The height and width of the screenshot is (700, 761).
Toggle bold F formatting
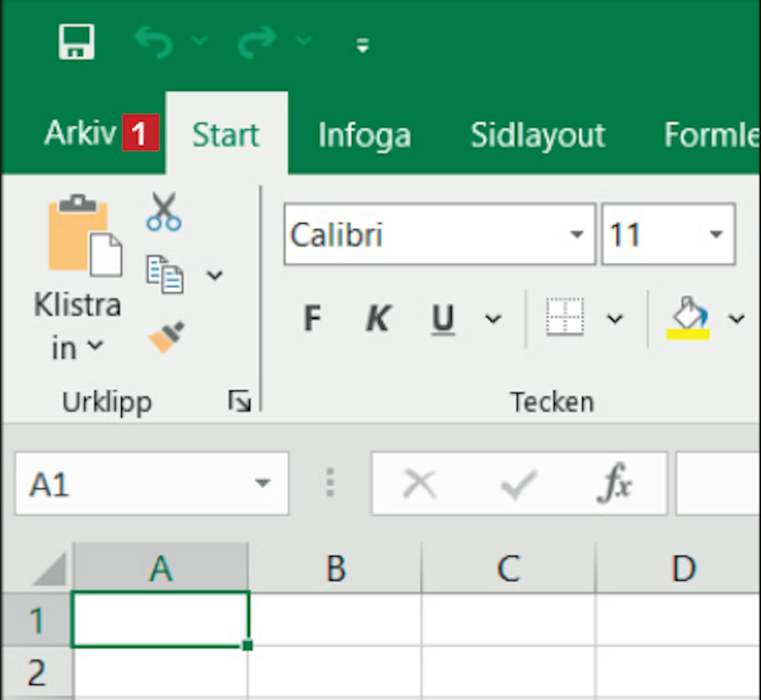312,318
